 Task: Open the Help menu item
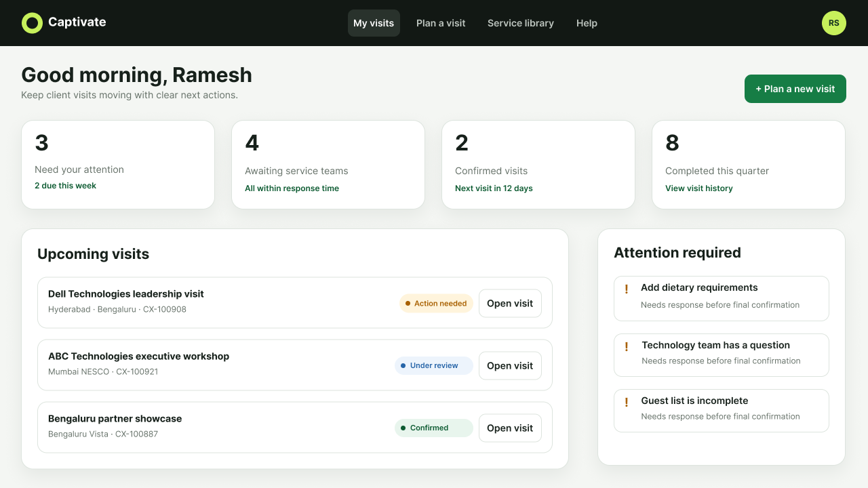(x=587, y=23)
